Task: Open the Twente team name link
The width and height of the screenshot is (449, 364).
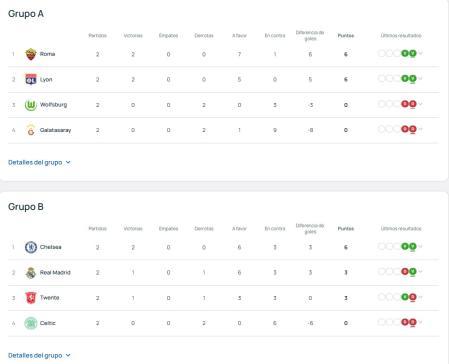Action: [49, 298]
